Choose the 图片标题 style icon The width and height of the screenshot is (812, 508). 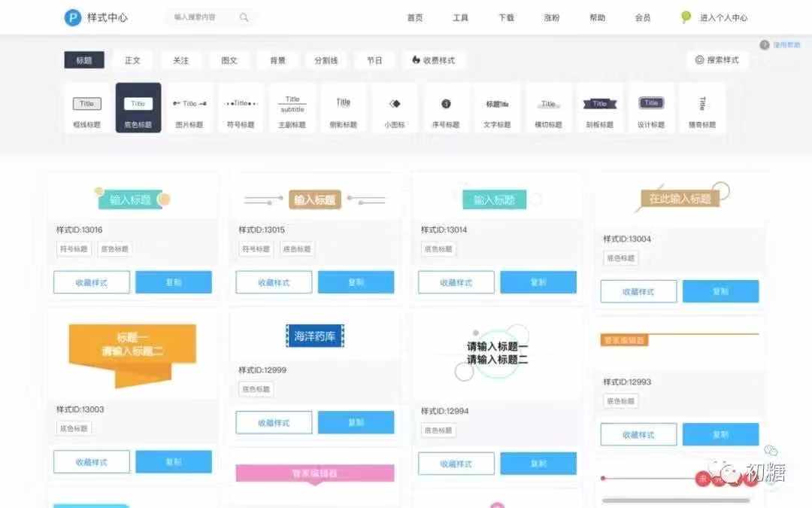point(189,105)
